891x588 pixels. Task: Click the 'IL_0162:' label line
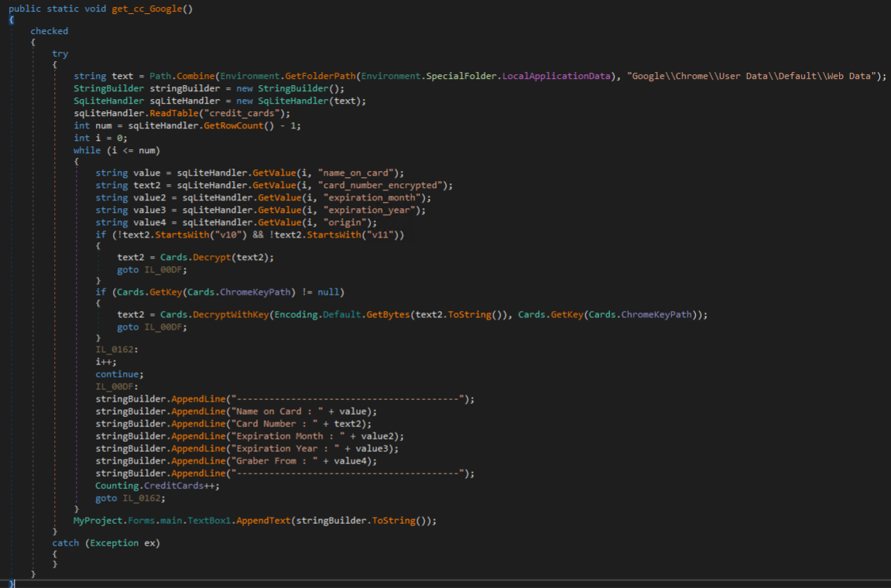[116, 350]
